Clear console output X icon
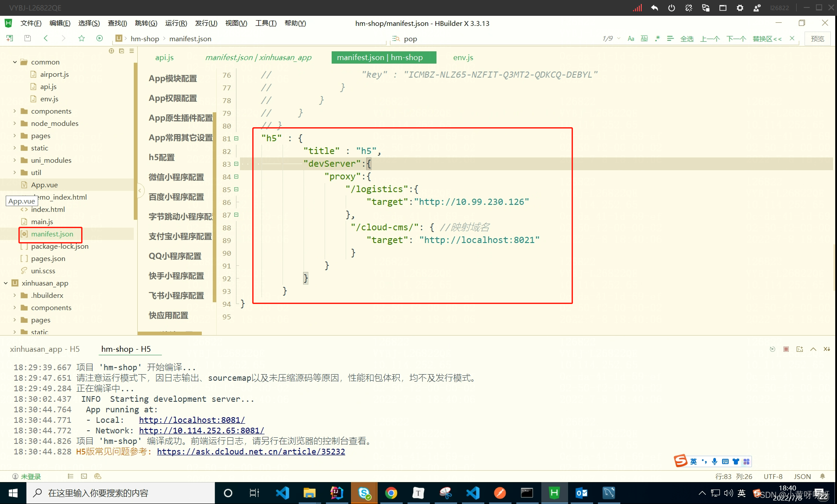 (x=827, y=349)
